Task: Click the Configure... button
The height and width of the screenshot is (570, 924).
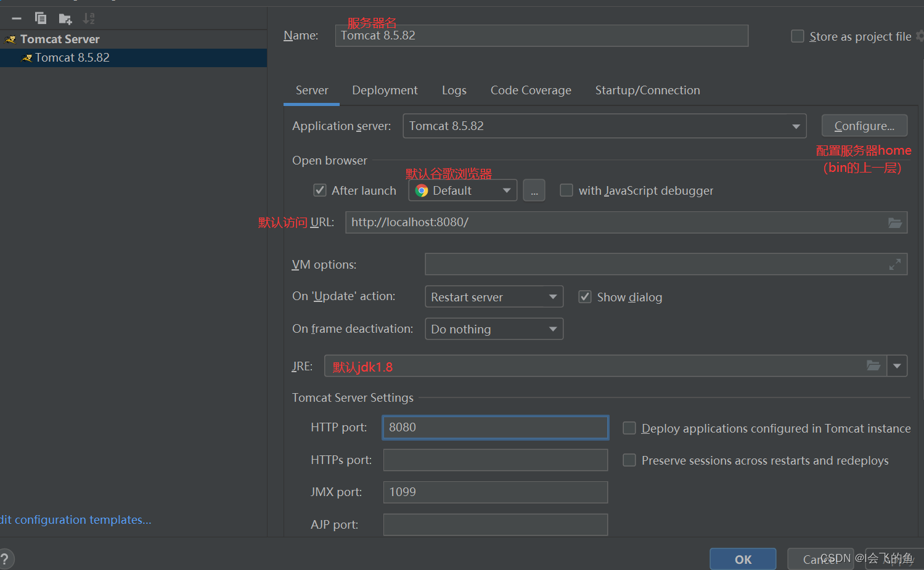Action: click(864, 126)
